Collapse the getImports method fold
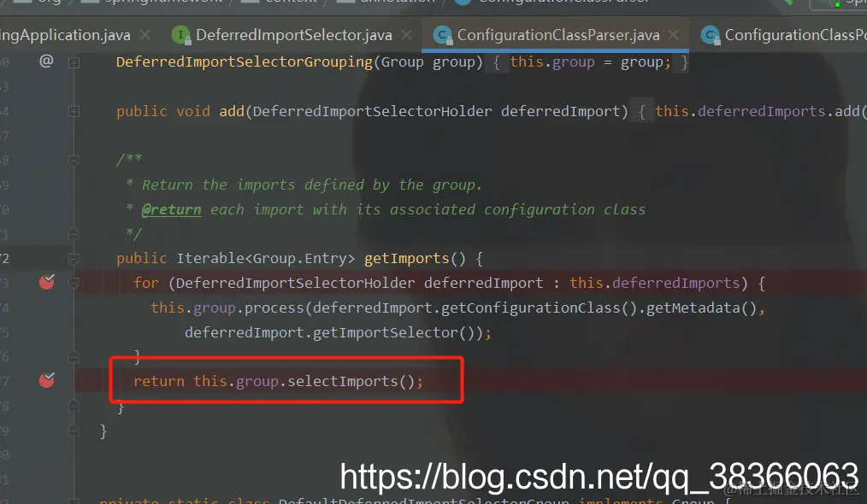 (74, 259)
